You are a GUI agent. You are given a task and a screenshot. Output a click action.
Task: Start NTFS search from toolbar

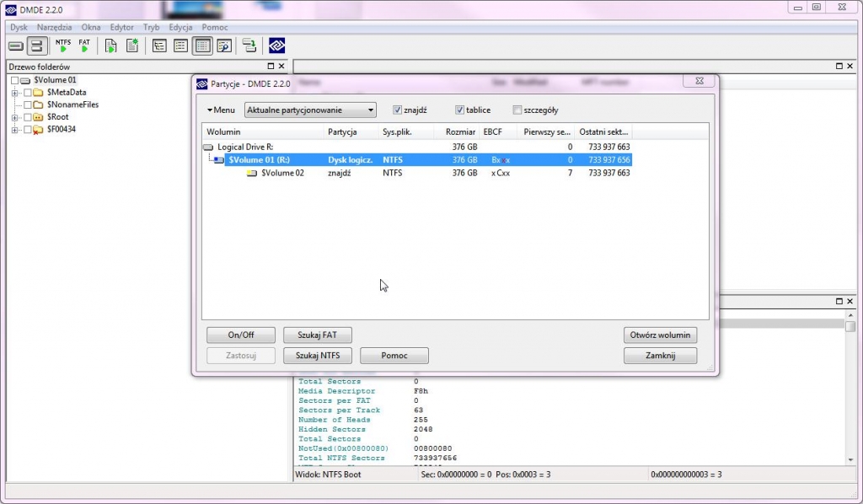tap(63, 46)
